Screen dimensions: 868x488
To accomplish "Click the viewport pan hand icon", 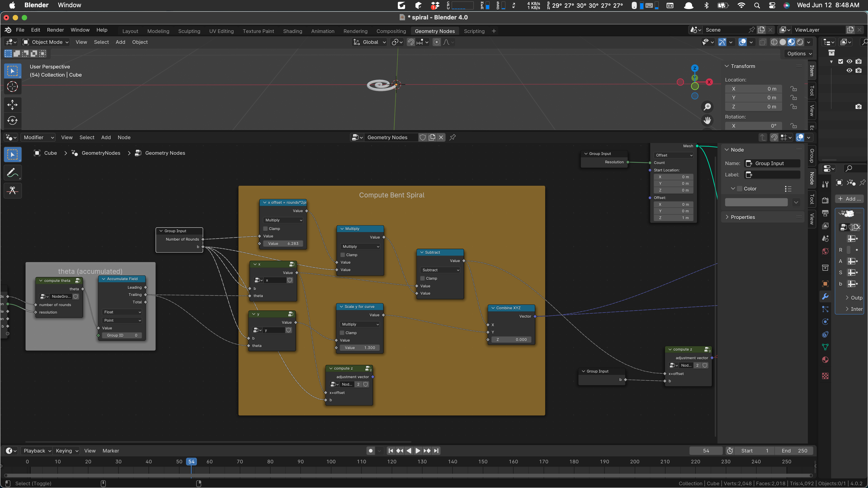I will (707, 120).
